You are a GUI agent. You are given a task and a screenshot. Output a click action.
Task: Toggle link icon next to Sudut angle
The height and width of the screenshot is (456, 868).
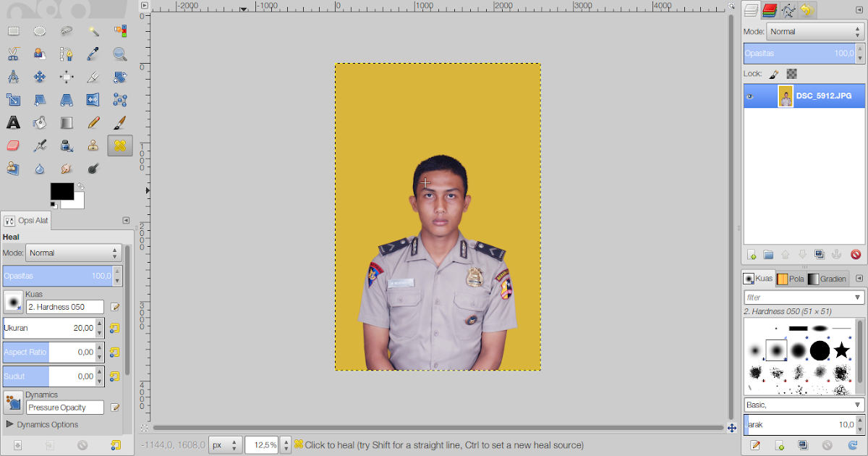[x=114, y=376]
